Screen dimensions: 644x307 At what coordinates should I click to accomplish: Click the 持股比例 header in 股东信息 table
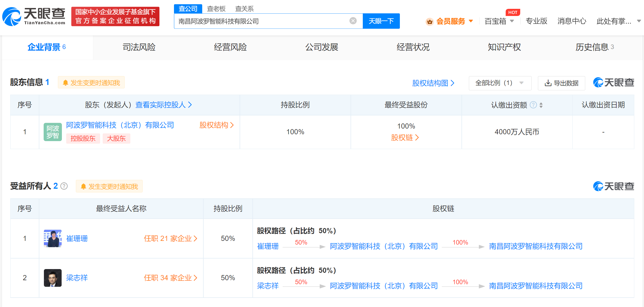[295, 105]
